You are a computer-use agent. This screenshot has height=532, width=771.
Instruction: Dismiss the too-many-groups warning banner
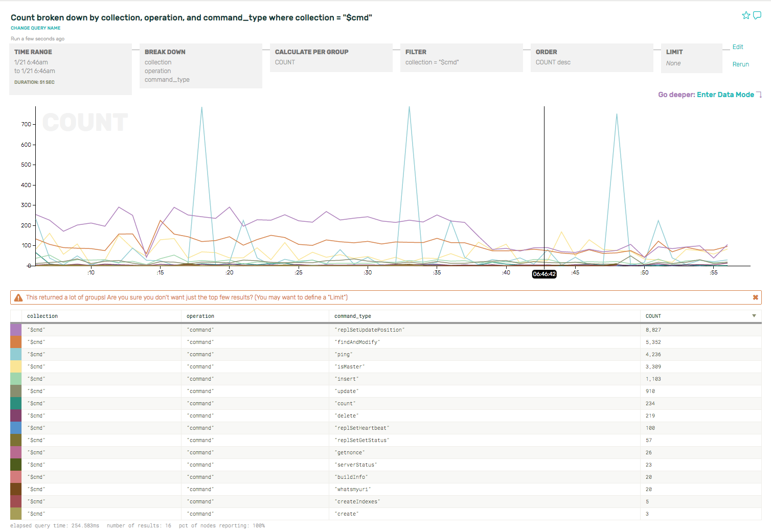(755, 297)
